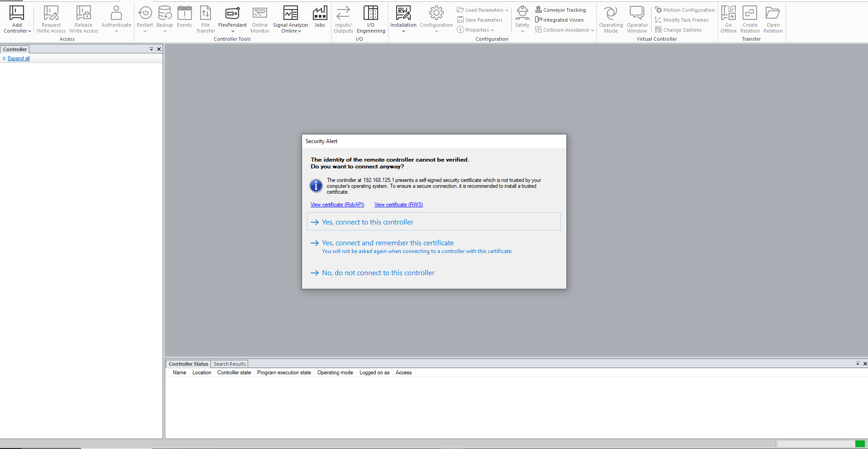The width and height of the screenshot is (868, 449).
Task: Open the bottom panel options arrow
Action: (858, 363)
